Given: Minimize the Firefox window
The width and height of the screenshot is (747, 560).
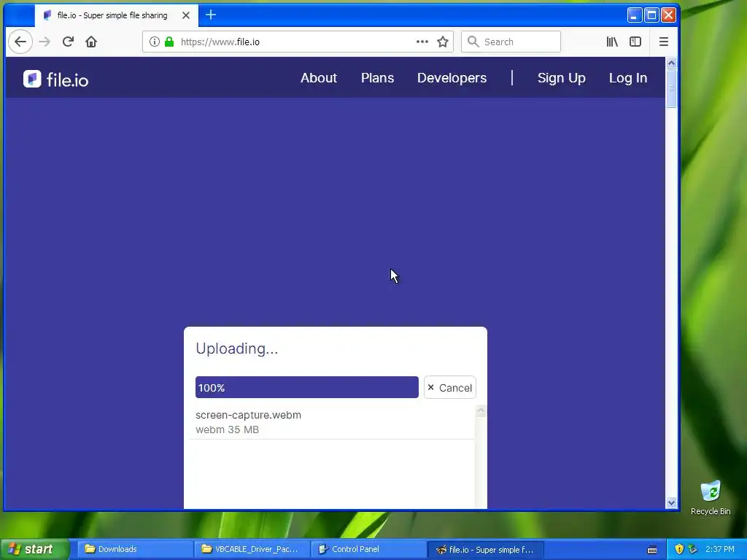Looking at the screenshot, I should point(635,15).
